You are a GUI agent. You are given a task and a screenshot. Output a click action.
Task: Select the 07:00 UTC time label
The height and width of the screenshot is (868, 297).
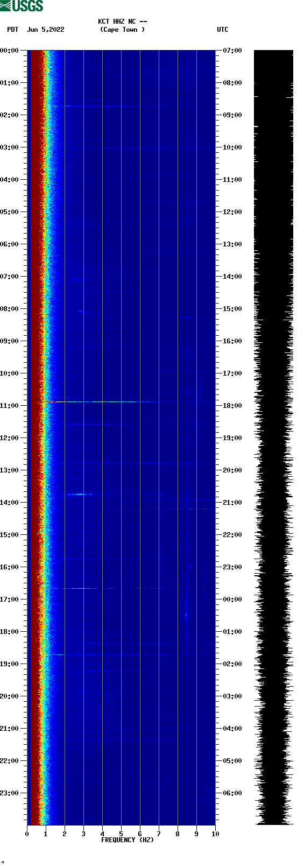pos(232,51)
